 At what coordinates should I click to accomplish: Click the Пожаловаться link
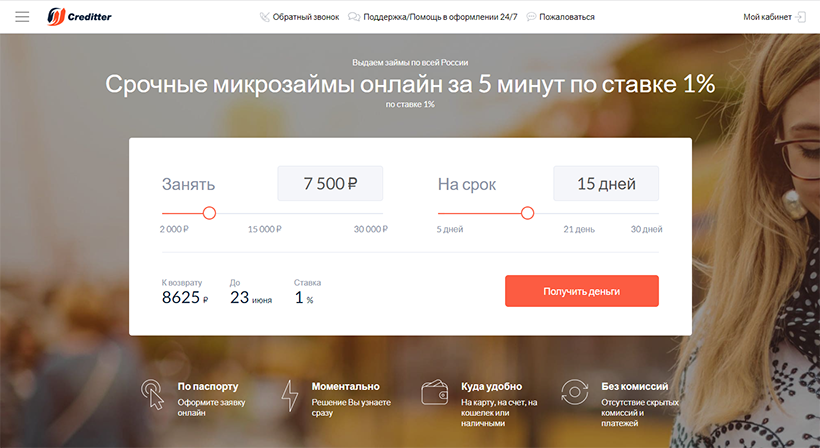[x=567, y=17]
